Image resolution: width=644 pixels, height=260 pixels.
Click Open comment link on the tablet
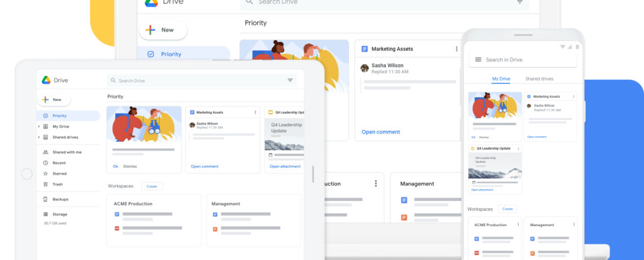point(204,166)
